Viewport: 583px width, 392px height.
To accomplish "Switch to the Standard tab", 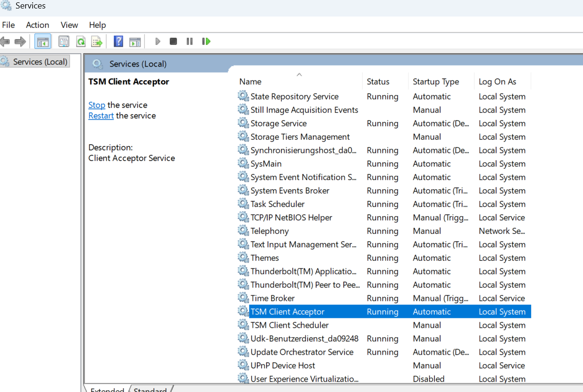I will pyautogui.click(x=150, y=389).
